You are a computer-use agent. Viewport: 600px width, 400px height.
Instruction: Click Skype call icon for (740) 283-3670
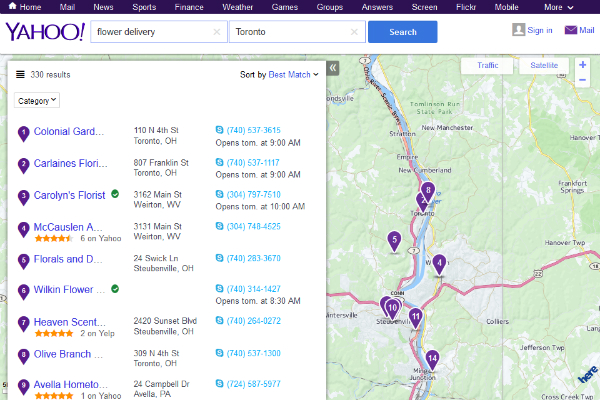pos(219,258)
